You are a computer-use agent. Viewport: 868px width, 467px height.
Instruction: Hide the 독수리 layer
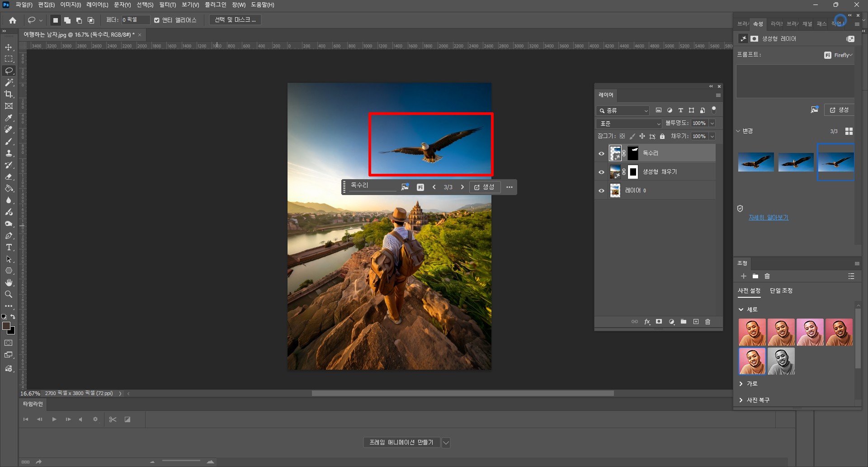pyautogui.click(x=601, y=153)
